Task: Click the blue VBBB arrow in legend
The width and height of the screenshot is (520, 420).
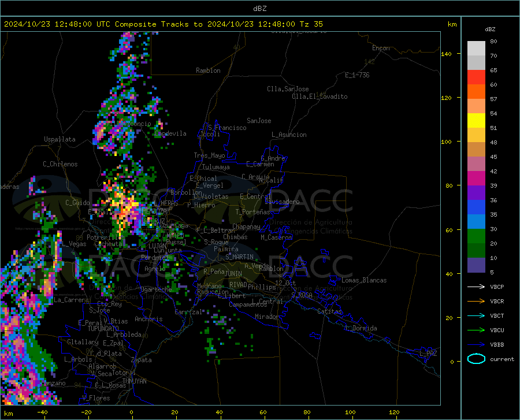Action: [x=476, y=345]
